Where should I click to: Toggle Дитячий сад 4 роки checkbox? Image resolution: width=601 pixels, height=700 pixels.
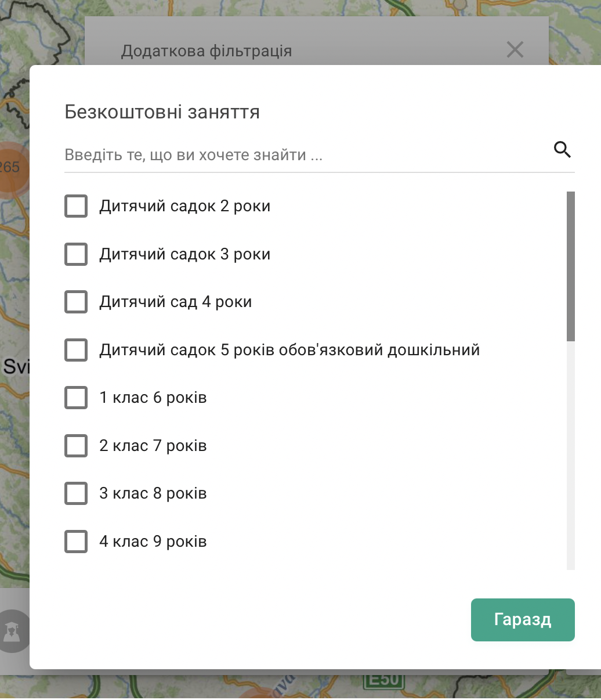(x=76, y=302)
